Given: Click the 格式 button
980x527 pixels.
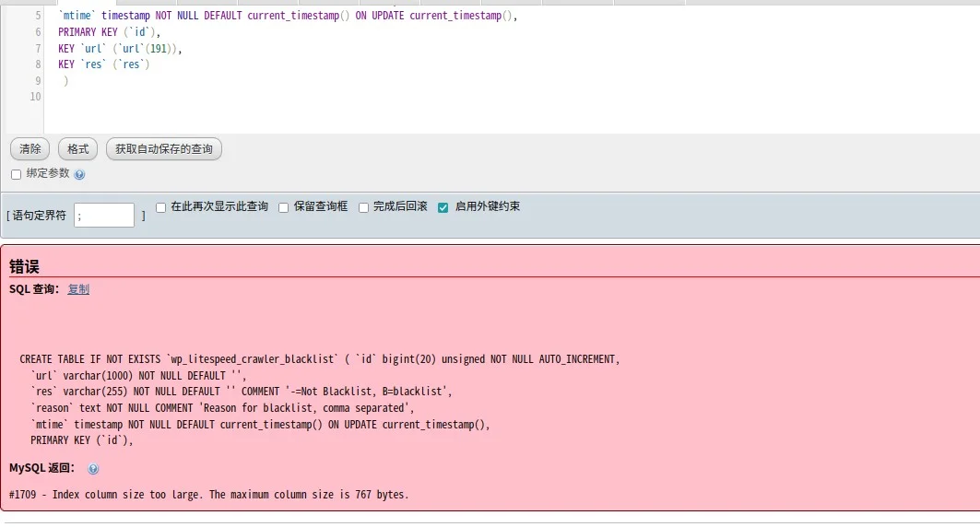Looking at the screenshot, I should (78, 148).
